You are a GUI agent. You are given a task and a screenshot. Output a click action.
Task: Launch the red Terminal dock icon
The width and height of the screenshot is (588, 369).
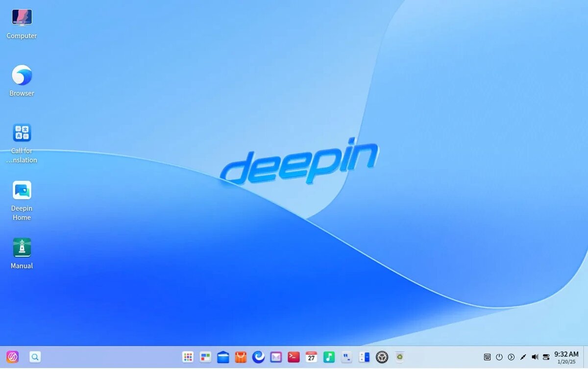(x=294, y=357)
